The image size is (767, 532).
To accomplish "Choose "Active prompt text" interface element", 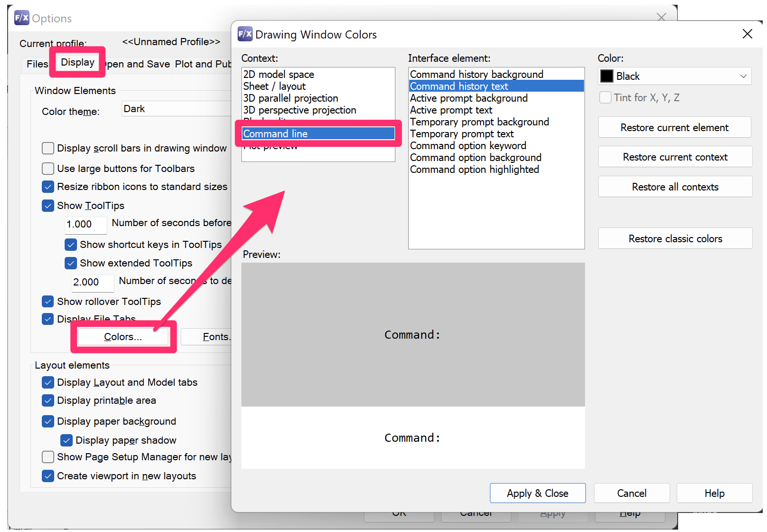I will point(451,110).
